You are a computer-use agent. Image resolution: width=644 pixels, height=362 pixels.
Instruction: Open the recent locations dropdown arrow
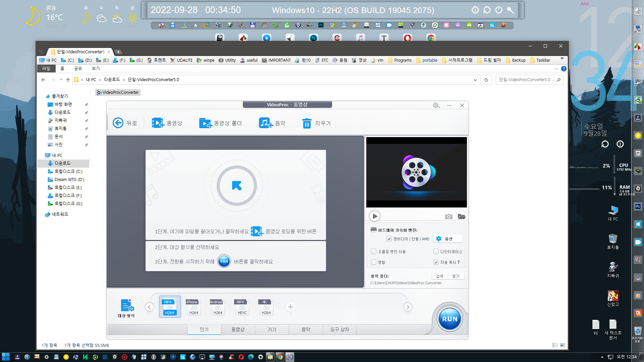point(61,80)
